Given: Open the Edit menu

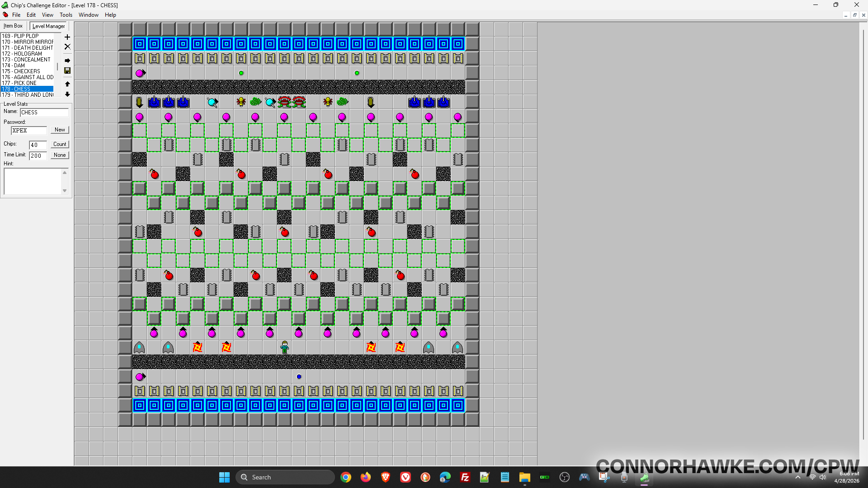Looking at the screenshot, I should pyautogui.click(x=31, y=15).
